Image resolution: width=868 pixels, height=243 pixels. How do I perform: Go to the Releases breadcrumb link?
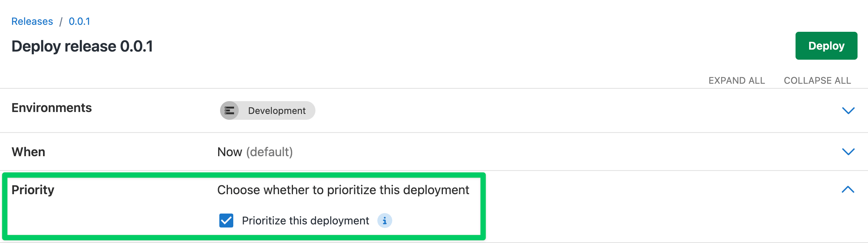tap(32, 21)
